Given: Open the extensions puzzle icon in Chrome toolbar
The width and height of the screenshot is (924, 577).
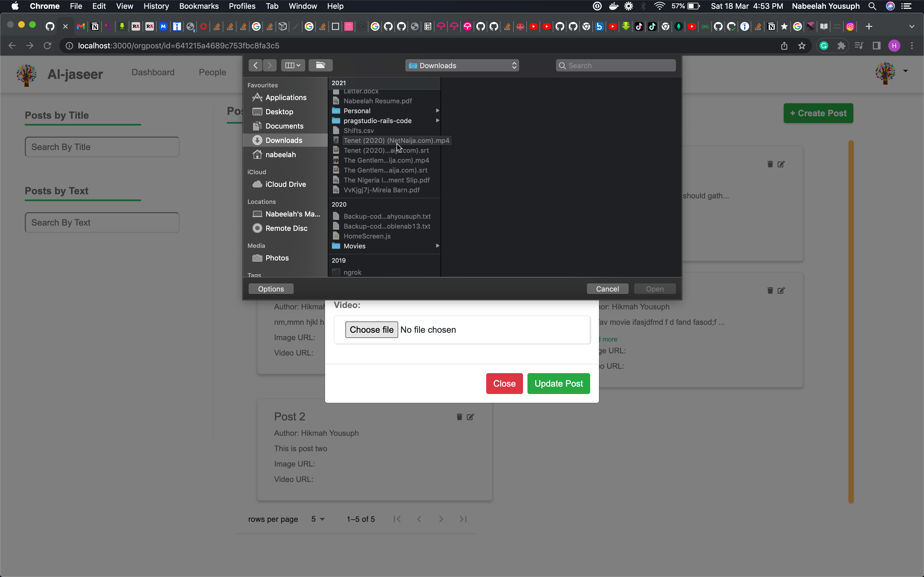Looking at the screenshot, I should (841, 45).
